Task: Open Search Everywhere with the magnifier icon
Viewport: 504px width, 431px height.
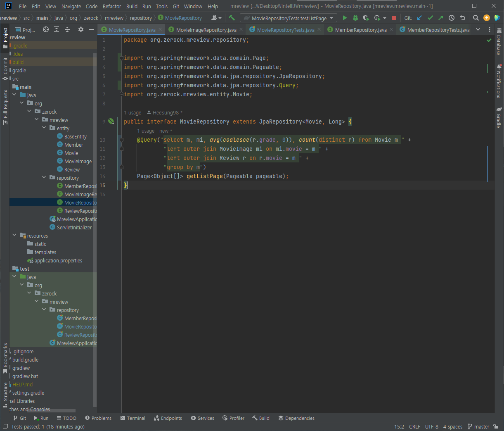Action: click(476, 18)
